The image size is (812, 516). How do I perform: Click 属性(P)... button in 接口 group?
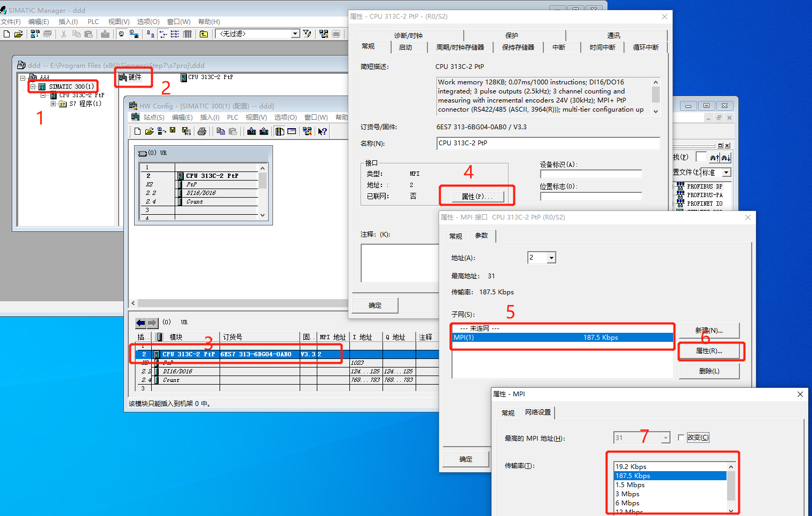pyautogui.click(x=477, y=197)
